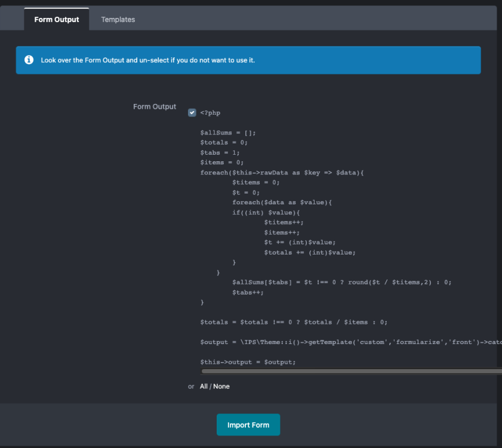The width and height of the screenshot is (502, 448).
Task: Select All form outputs link
Action: point(204,386)
